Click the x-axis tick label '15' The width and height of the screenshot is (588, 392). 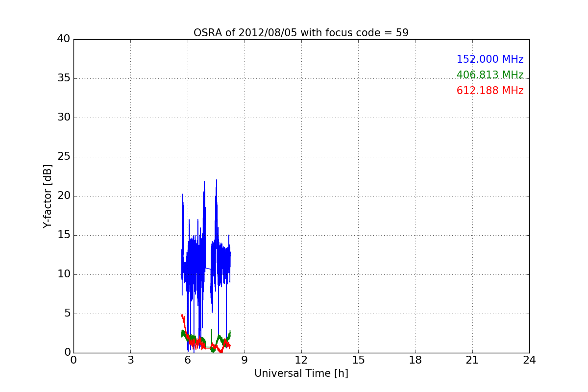point(358,360)
